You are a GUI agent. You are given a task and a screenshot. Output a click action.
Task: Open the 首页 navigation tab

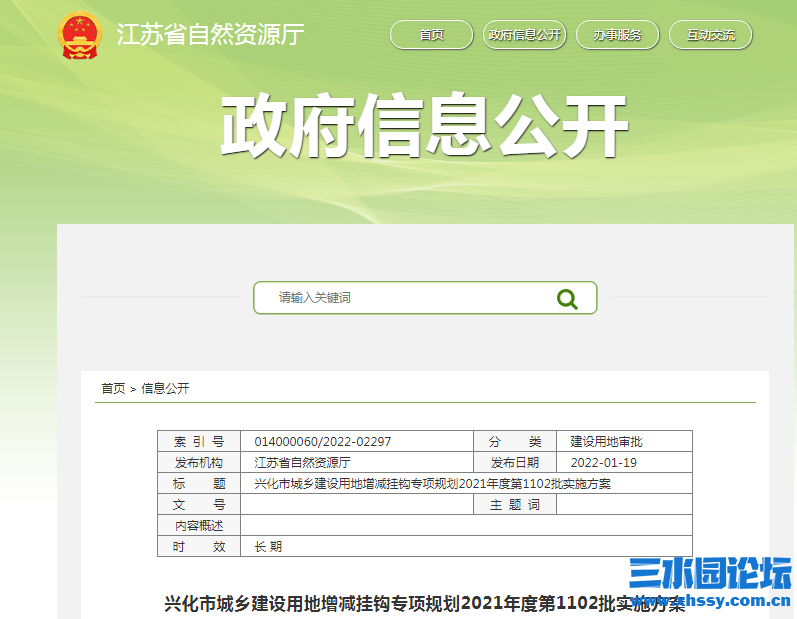click(x=431, y=35)
